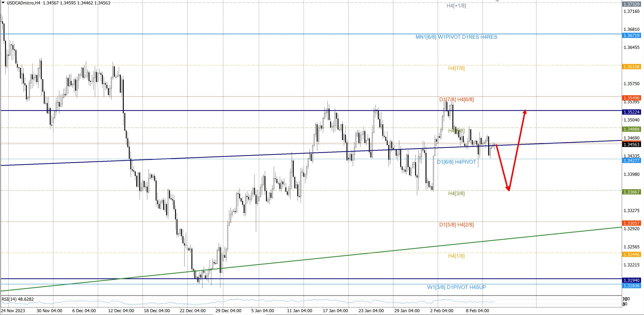Select the D1[6/8] H4PIVOT label
644x315 pixels.
[x=456, y=162]
